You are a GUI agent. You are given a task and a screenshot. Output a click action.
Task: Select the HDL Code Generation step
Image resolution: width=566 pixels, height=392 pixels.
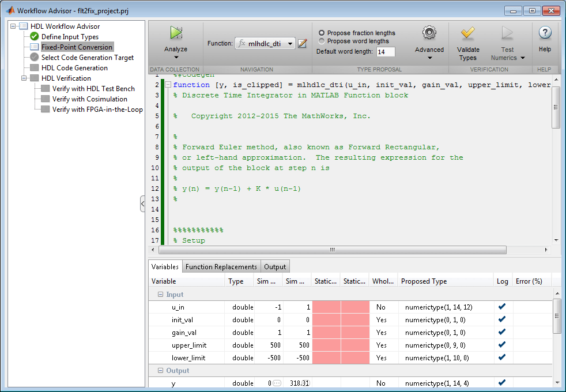coord(74,68)
